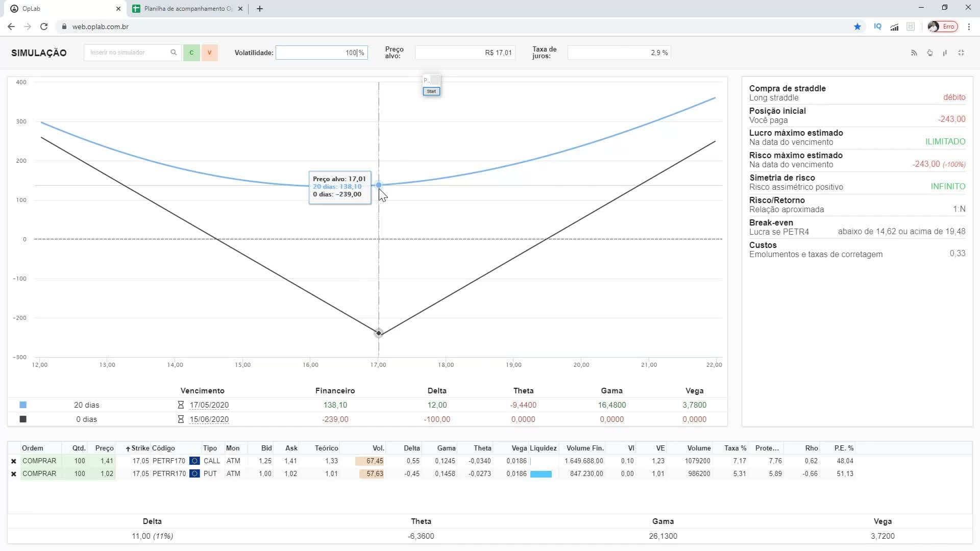Remove the PETRR170 PUT order row
This screenshot has height=551, width=980.
[14, 474]
